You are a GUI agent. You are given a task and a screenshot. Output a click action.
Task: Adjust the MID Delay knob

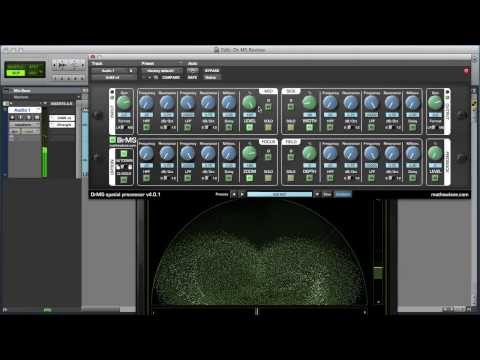(229, 103)
